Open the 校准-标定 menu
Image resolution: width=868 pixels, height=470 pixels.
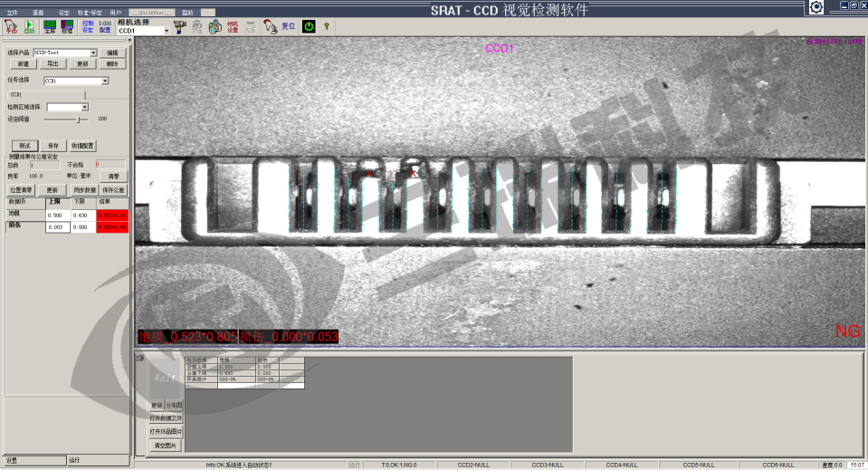90,13
